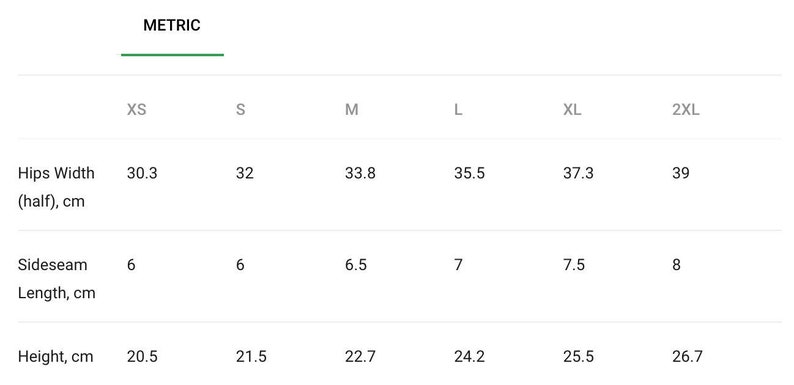Click the 24.2 height value

pyautogui.click(x=469, y=357)
